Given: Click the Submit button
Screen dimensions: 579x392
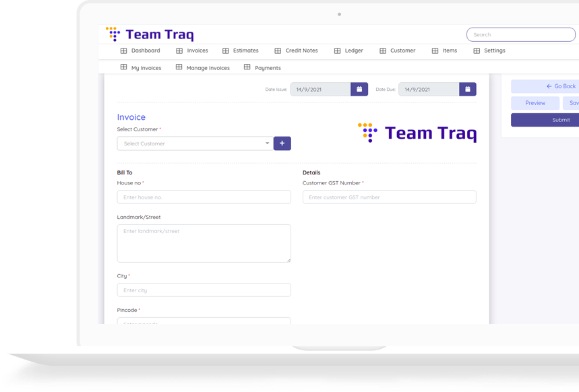Looking at the screenshot, I should coord(545,120).
